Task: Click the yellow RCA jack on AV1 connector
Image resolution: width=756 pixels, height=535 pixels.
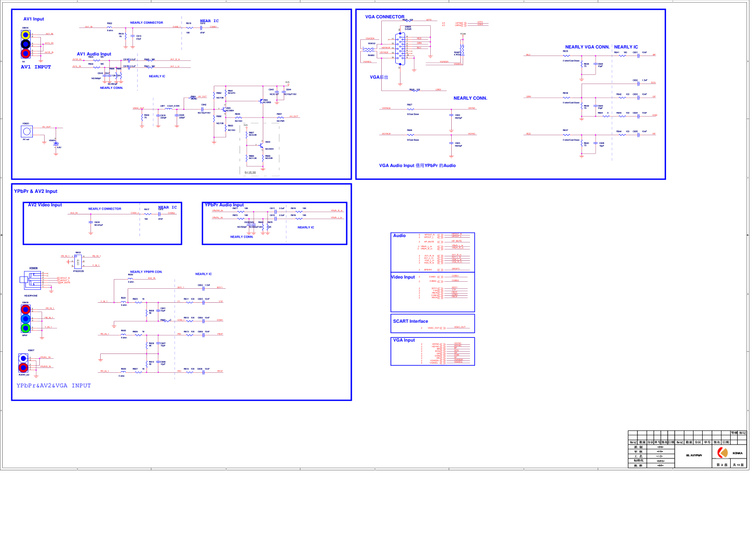Action: (x=25, y=35)
